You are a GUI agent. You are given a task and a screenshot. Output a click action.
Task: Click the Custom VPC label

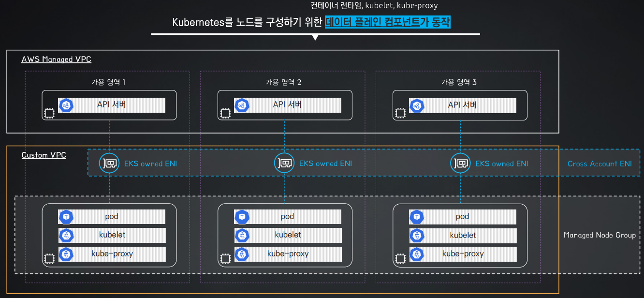click(44, 155)
